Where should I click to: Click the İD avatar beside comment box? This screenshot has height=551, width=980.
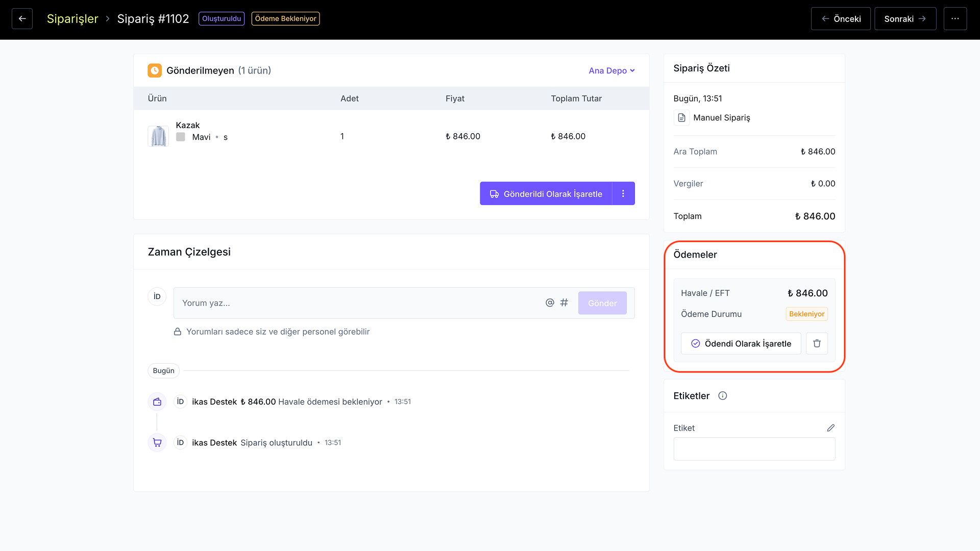pos(157,296)
